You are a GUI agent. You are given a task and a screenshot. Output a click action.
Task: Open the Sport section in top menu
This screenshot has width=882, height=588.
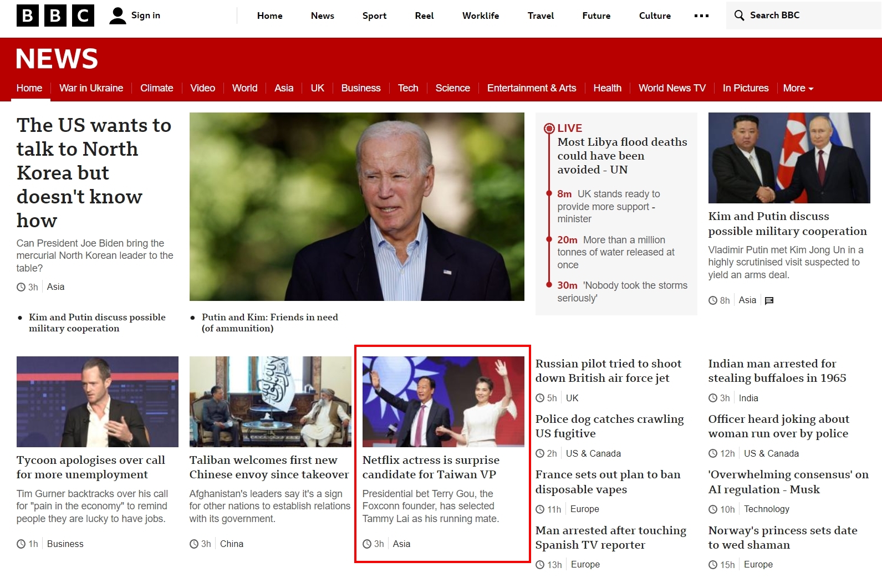pos(374,16)
